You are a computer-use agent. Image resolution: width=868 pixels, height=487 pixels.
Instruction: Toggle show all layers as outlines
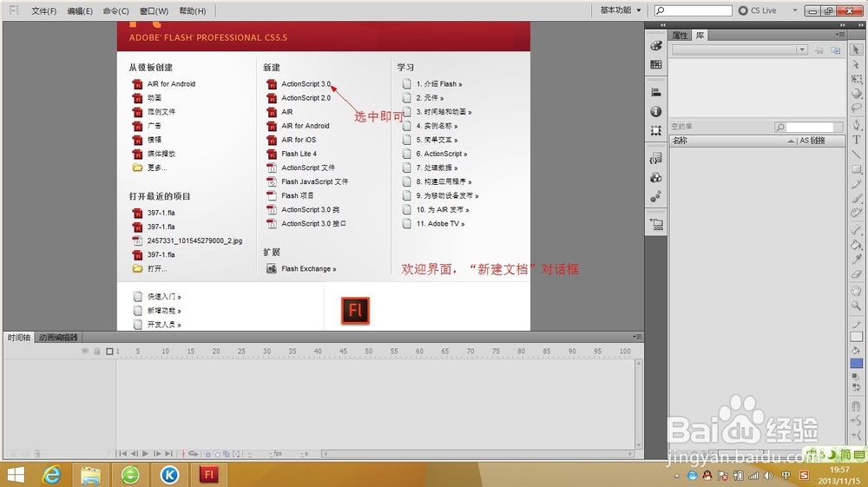click(109, 351)
